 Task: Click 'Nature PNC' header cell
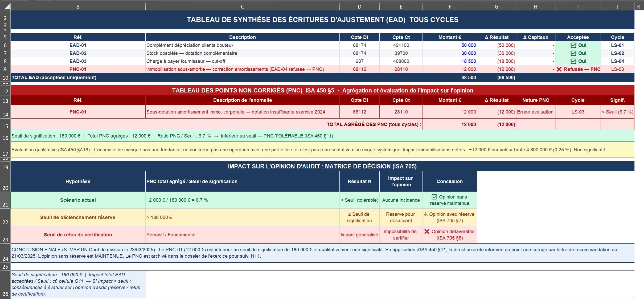pyautogui.click(x=535, y=100)
